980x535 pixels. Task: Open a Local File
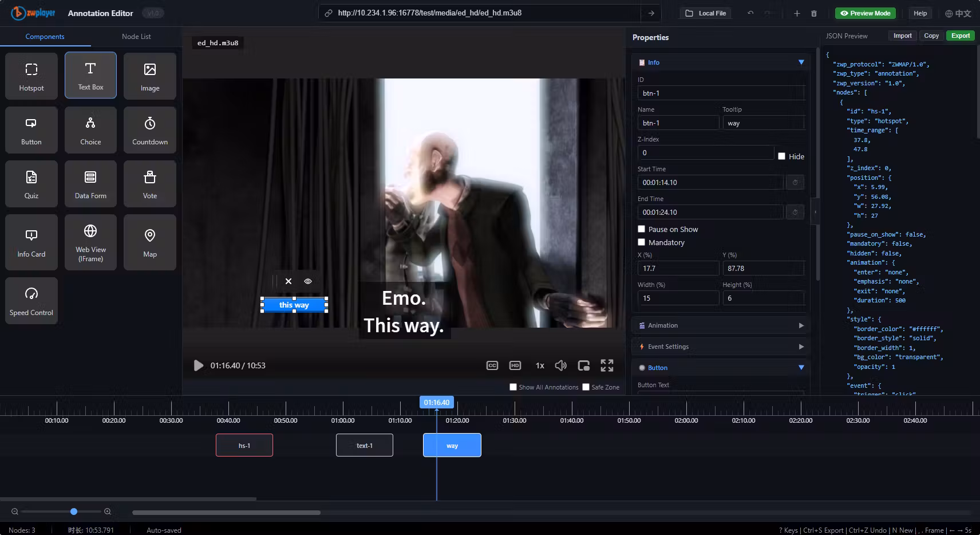(x=706, y=13)
